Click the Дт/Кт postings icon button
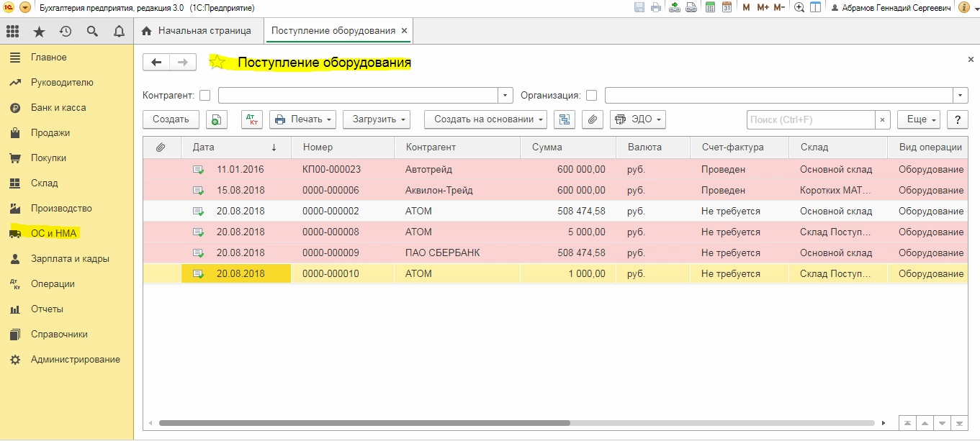The height and width of the screenshot is (441, 980). pyautogui.click(x=252, y=119)
